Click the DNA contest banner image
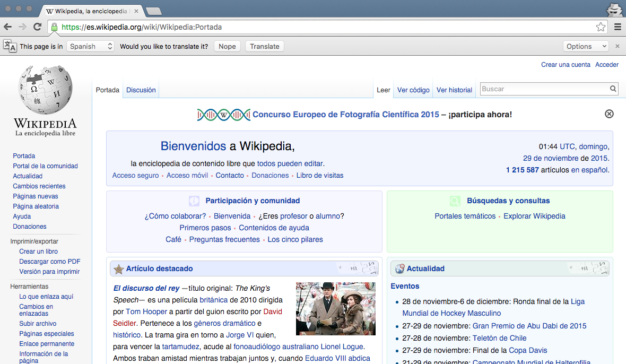 coord(223,115)
